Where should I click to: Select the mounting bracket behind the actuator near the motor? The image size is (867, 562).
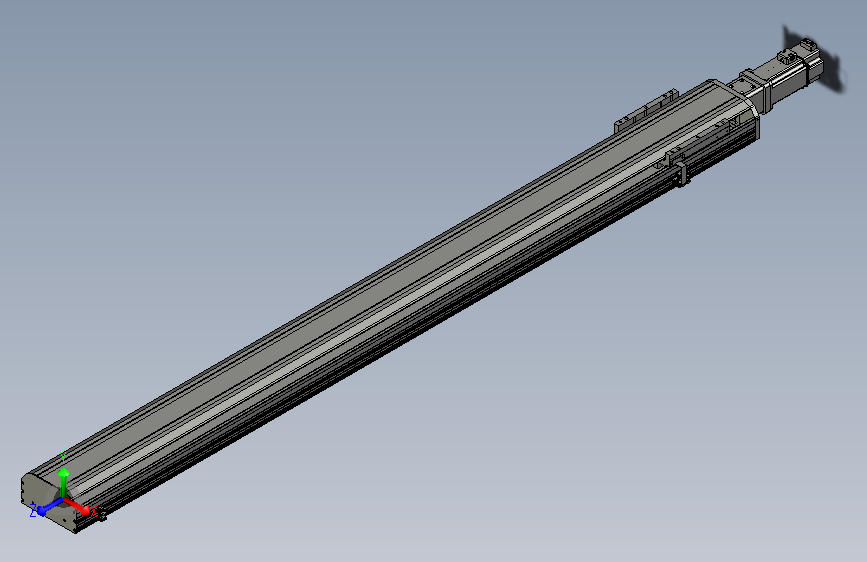[646, 111]
